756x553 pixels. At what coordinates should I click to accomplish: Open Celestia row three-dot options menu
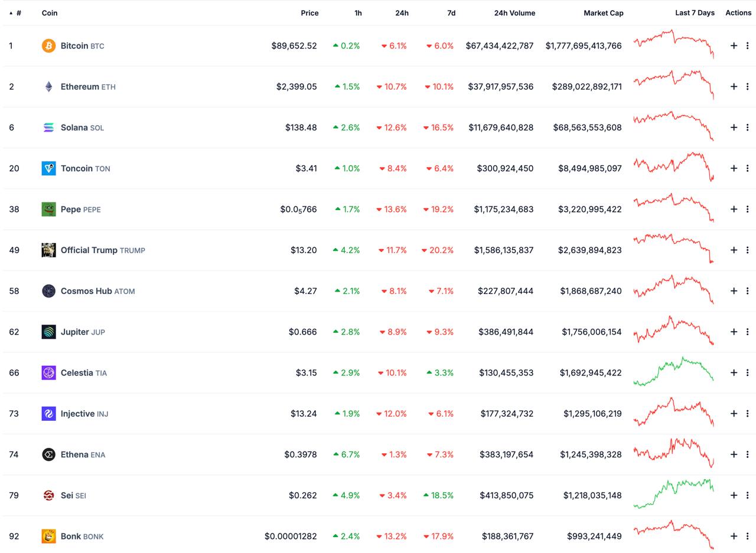[747, 372]
